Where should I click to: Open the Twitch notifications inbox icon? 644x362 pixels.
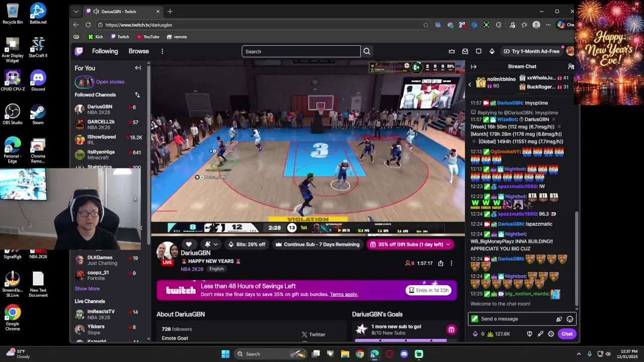point(465,51)
